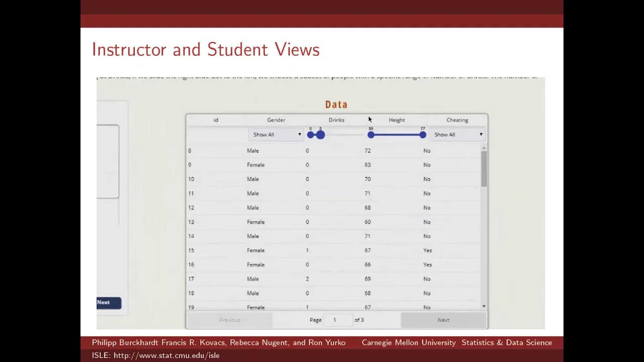Viewport: 644px width, 362px height.
Task: Click the Drinks slider right handle
Action: point(320,135)
